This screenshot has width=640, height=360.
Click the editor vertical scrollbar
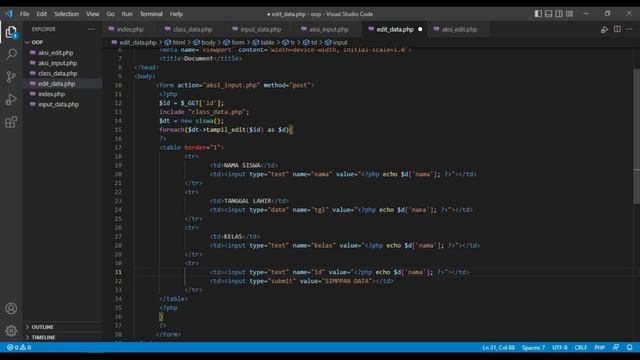tap(636, 137)
